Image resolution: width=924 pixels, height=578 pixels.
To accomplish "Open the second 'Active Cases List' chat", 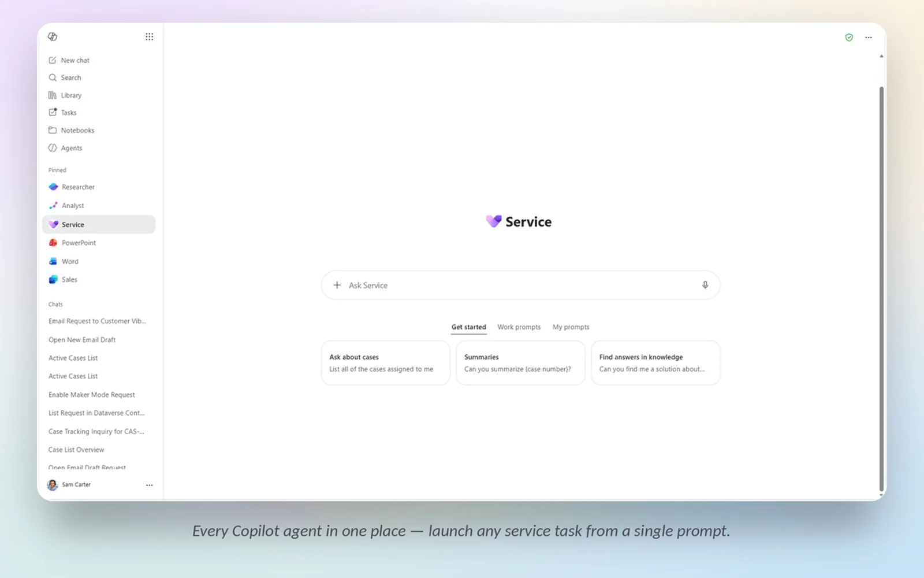I will click(x=73, y=376).
